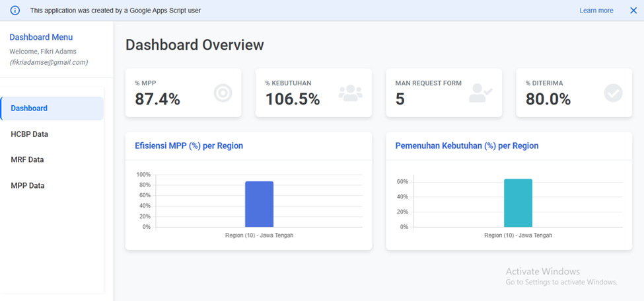Click the target icon in % MPP card
Screen dimensions: 644x301
(223, 93)
